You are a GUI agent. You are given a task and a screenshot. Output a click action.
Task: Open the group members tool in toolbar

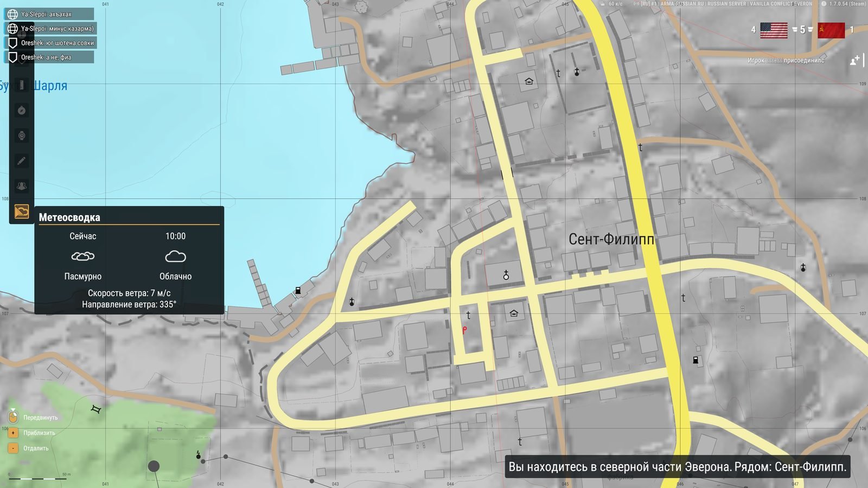click(x=22, y=186)
